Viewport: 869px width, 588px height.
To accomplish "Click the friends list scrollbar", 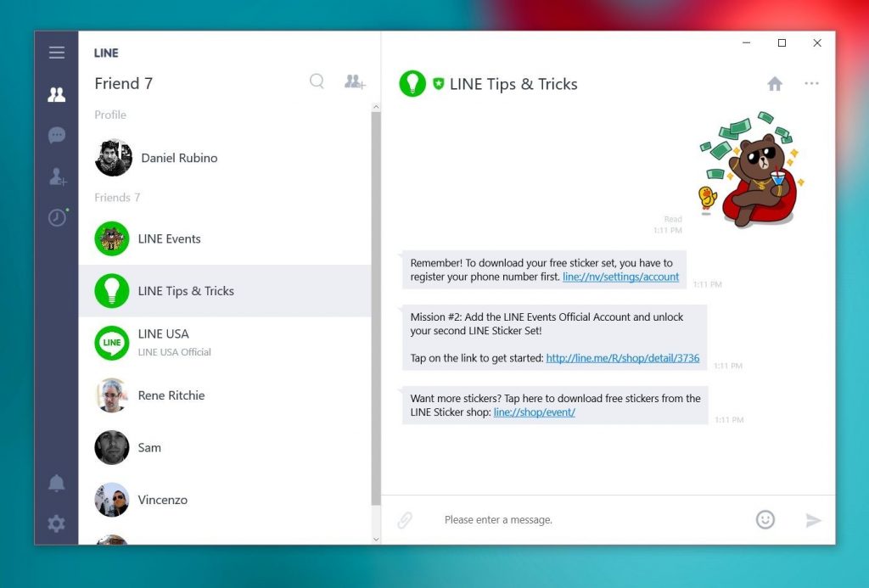I will [x=376, y=308].
